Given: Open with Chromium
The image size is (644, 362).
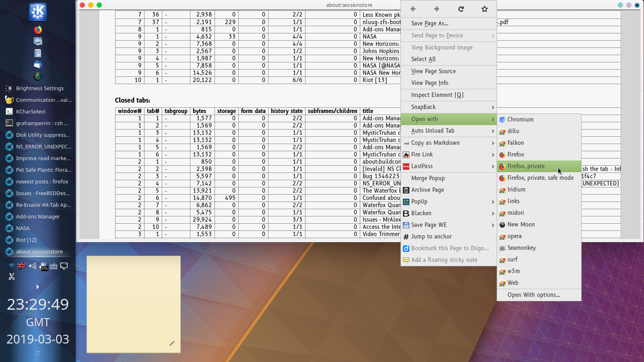Looking at the screenshot, I should click(539, 119).
